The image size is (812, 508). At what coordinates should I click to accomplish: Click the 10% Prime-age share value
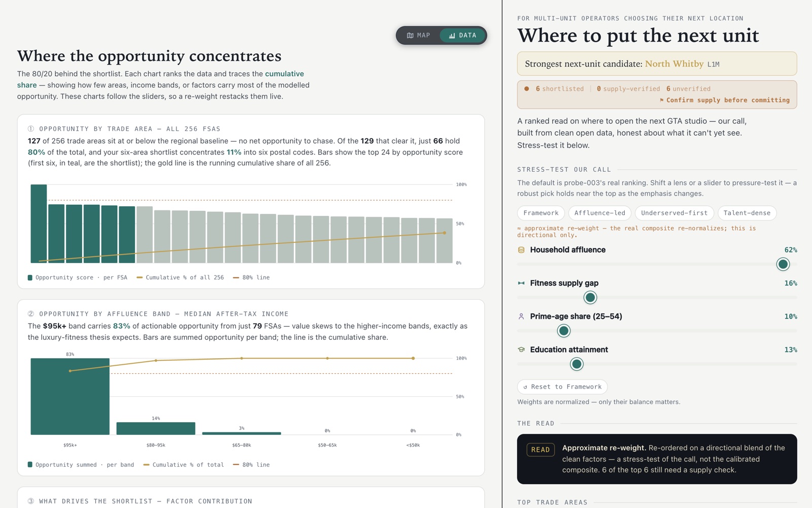click(x=791, y=316)
